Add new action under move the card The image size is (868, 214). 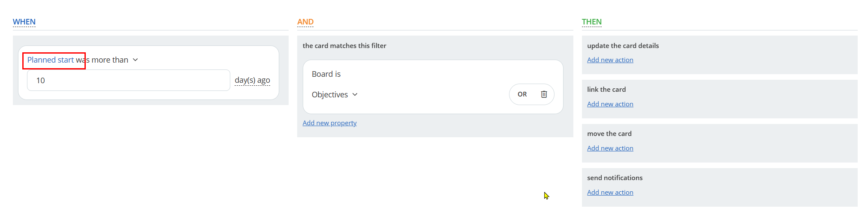point(610,148)
